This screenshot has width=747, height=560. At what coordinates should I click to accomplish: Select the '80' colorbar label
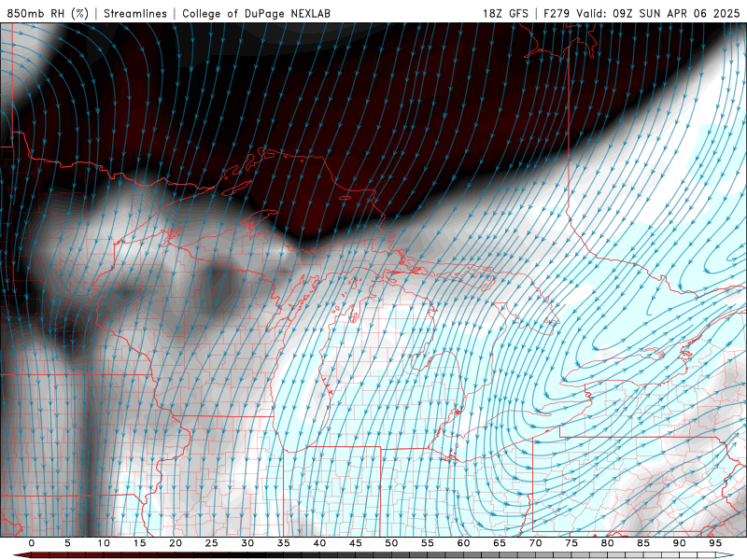(x=607, y=543)
